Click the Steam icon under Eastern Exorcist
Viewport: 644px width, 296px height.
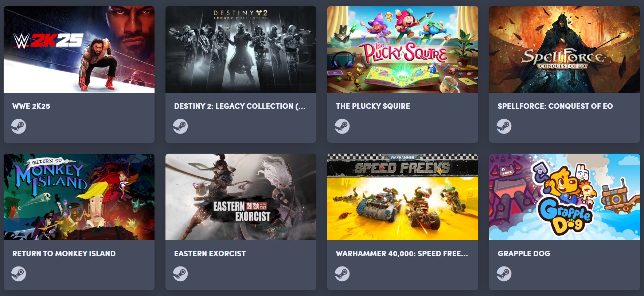click(x=180, y=274)
